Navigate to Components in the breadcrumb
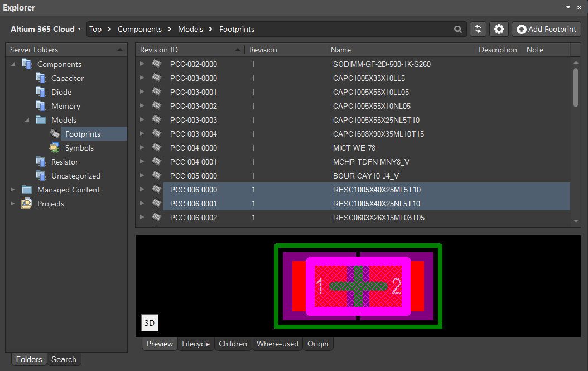 point(139,29)
